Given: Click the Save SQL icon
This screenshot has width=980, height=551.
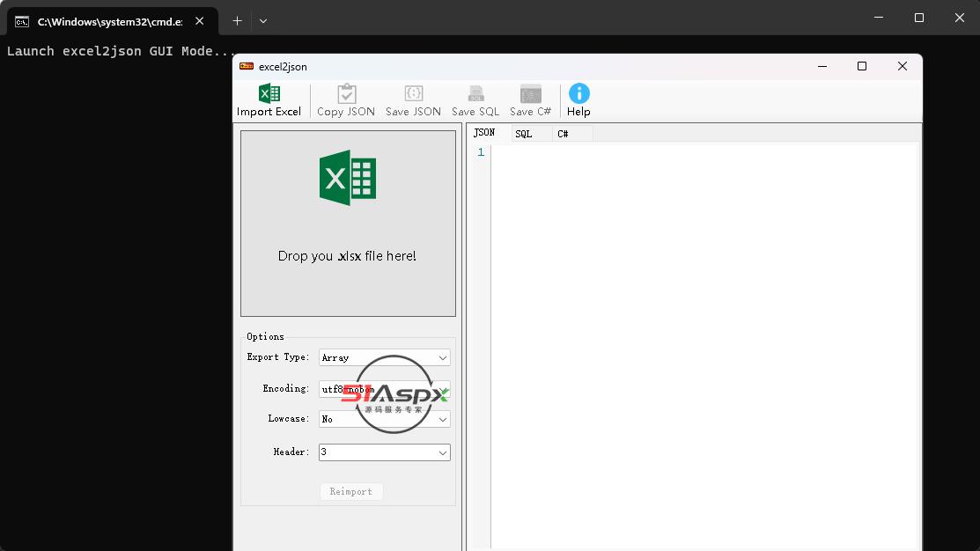Looking at the screenshot, I should coord(475,94).
